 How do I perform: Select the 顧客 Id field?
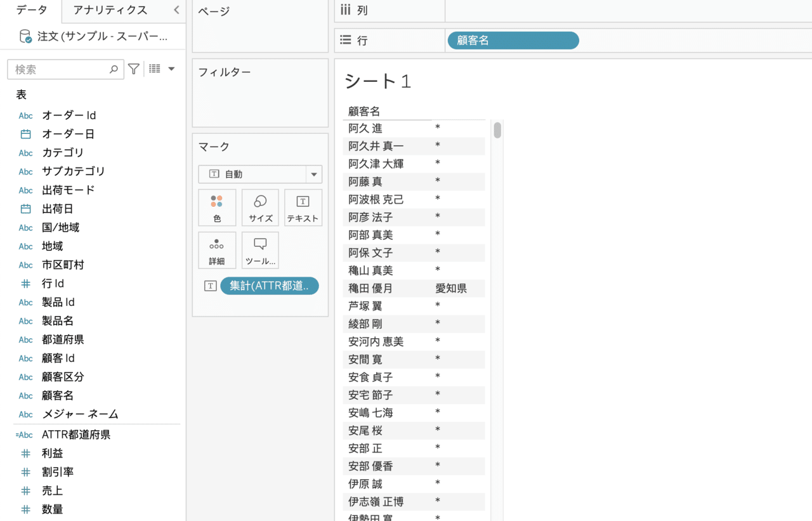[x=58, y=358]
